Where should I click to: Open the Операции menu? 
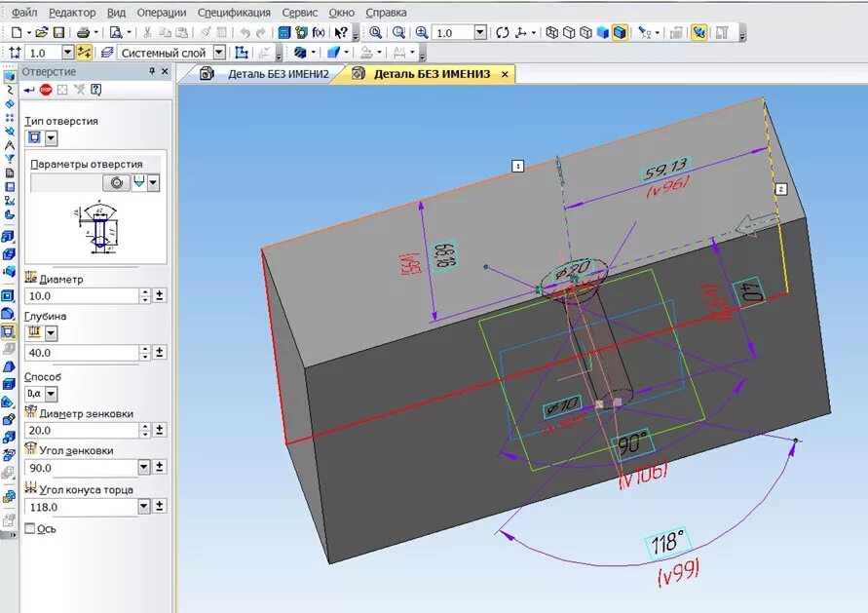161,13
